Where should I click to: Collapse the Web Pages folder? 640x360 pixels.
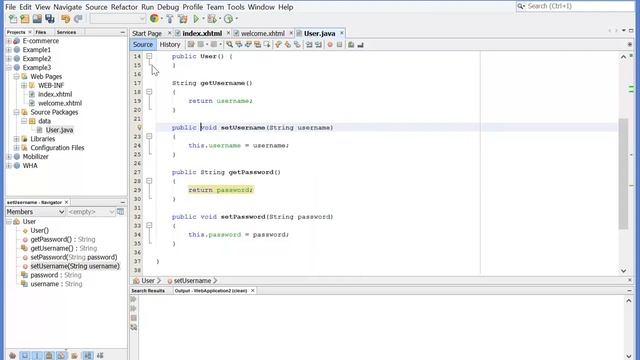(x=16, y=77)
